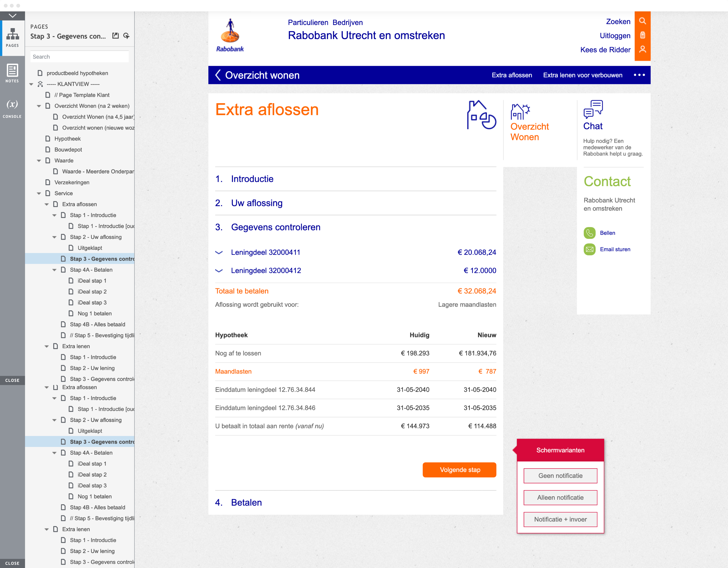
Task: Choose the Geen notificatie variant
Action: coord(560,476)
